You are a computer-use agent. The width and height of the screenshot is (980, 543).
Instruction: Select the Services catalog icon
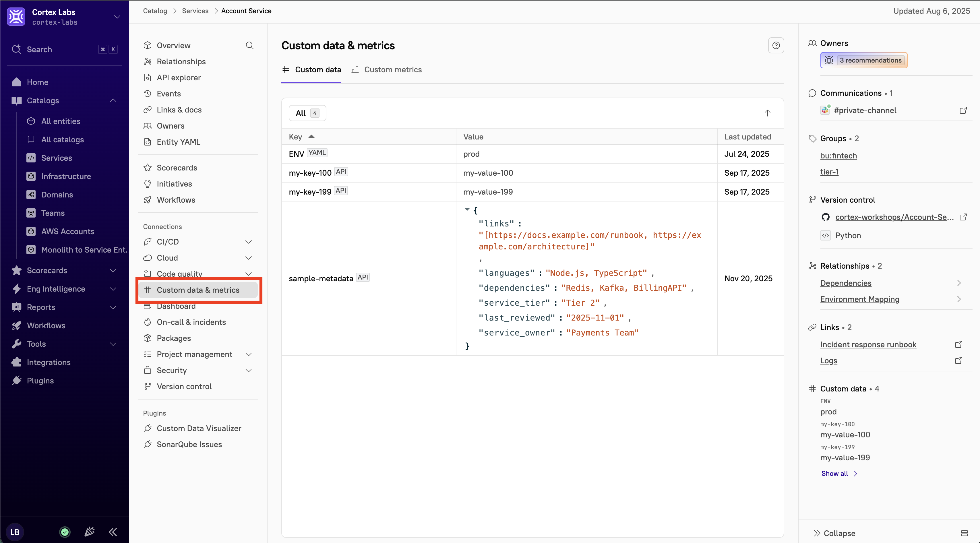click(31, 158)
